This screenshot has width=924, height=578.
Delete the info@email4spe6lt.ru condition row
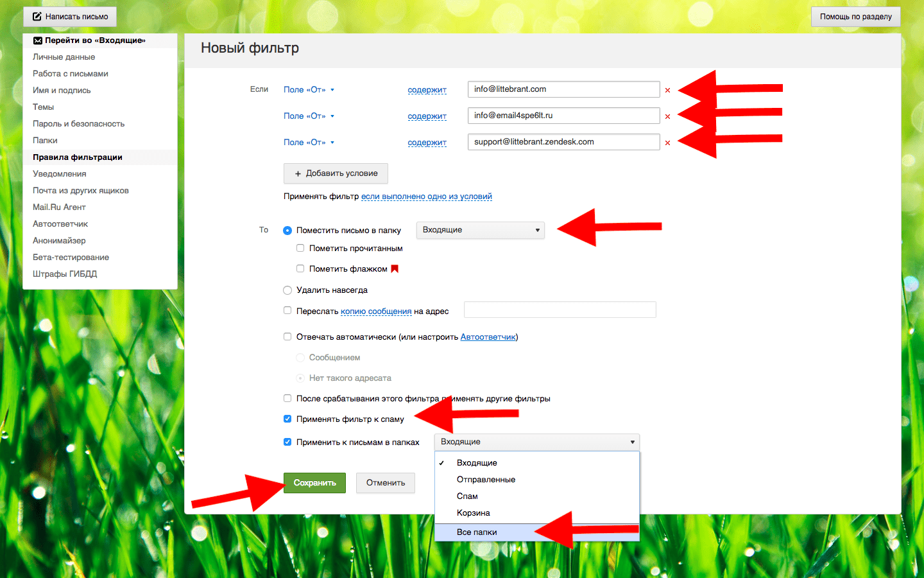[667, 117]
